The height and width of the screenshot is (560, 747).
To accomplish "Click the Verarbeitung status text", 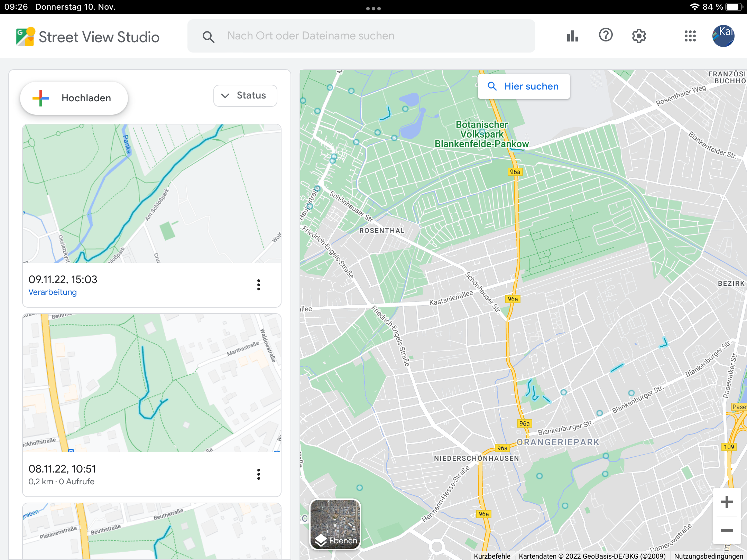I will pyautogui.click(x=53, y=292).
